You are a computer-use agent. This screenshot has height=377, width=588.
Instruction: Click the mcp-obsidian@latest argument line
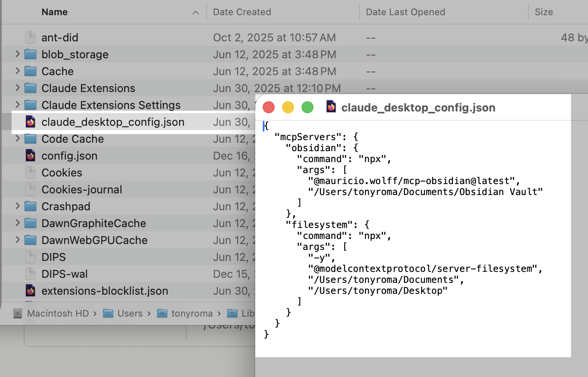(x=414, y=181)
